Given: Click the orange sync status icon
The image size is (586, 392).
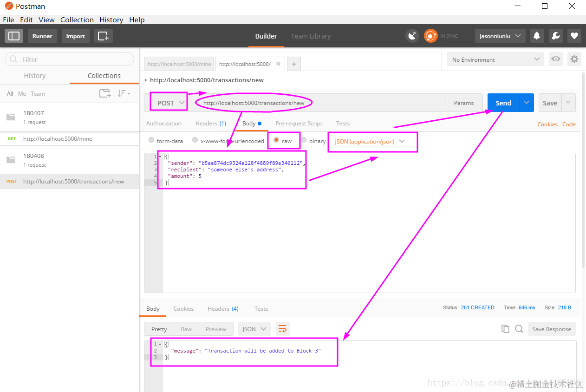Looking at the screenshot, I should pos(431,36).
